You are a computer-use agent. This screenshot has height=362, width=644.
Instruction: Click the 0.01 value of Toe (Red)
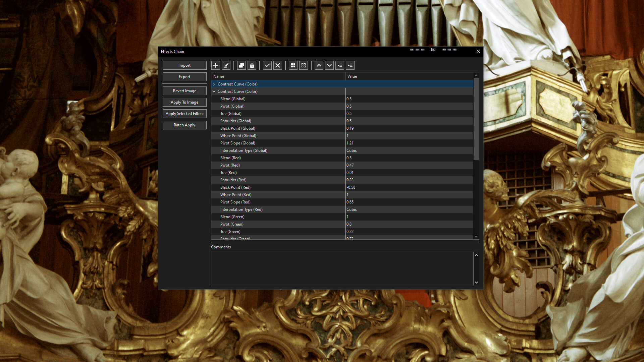[350, 173]
